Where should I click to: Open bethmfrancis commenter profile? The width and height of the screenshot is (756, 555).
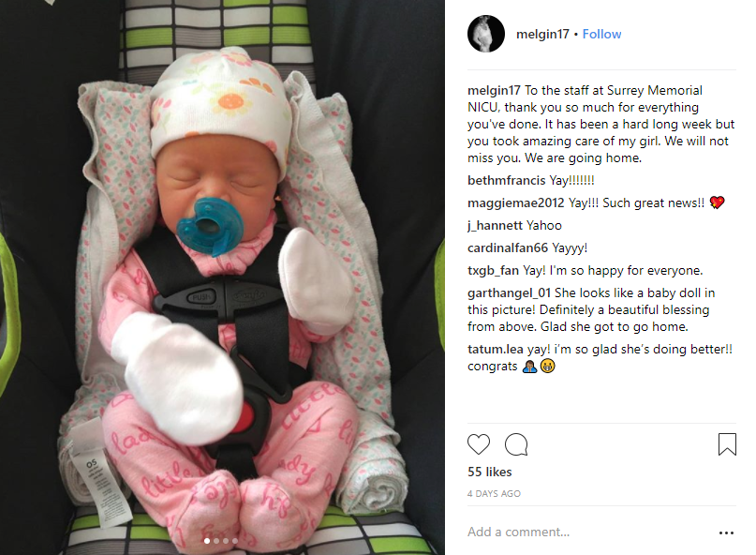pos(506,181)
